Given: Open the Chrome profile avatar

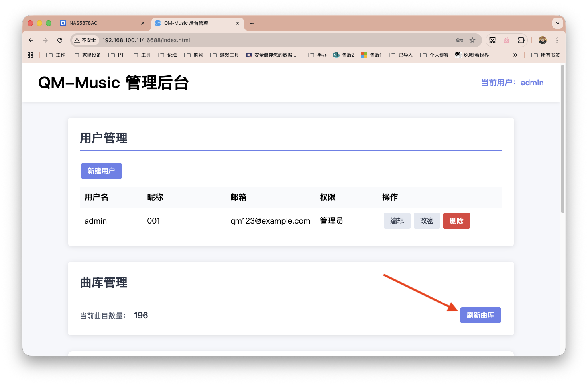Looking at the screenshot, I should click(543, 40).
